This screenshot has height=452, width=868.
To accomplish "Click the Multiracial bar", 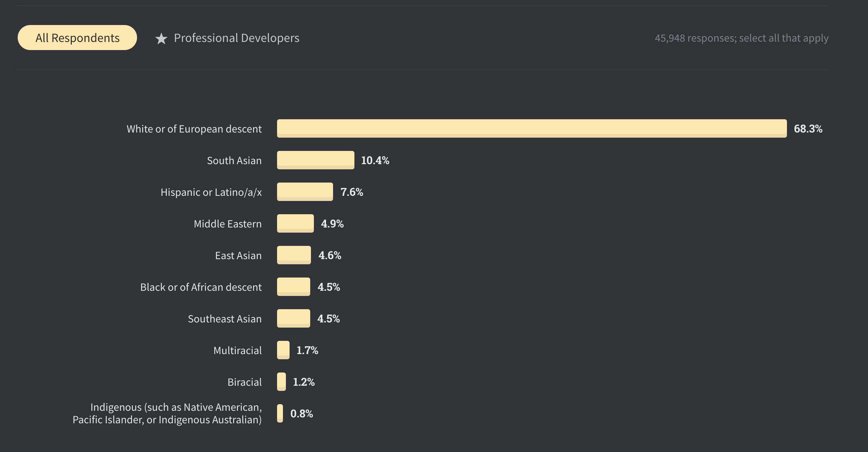I will coord(283,350).
